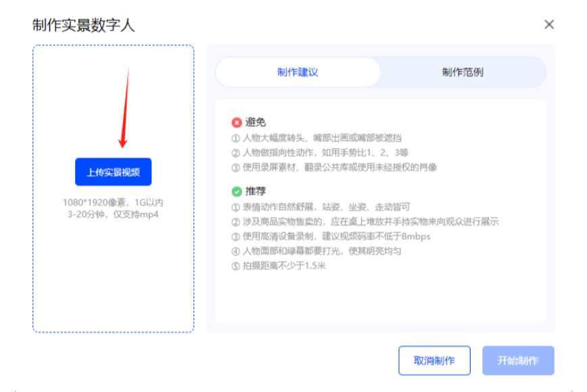Image resolution: width=587 pixels, height=392 pixels.
Task: Click the line about 涉及商品实物售卖的
Action: click(365, 222)
